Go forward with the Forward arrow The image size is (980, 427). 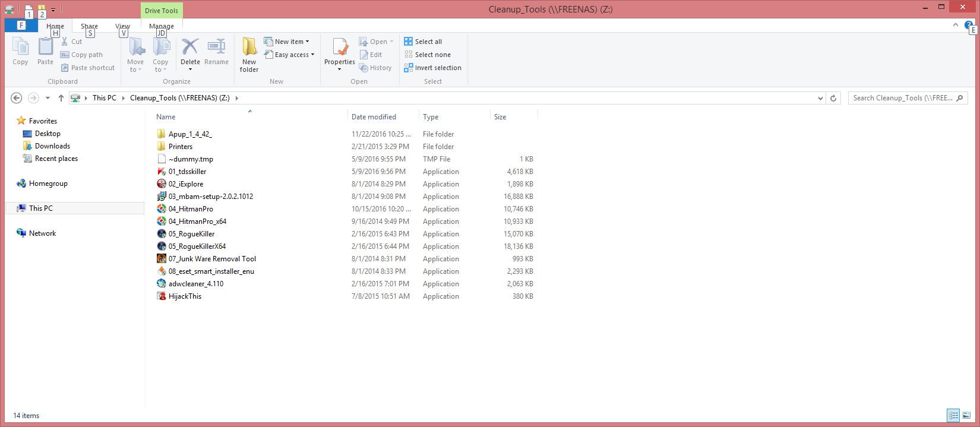pos(33,98)
